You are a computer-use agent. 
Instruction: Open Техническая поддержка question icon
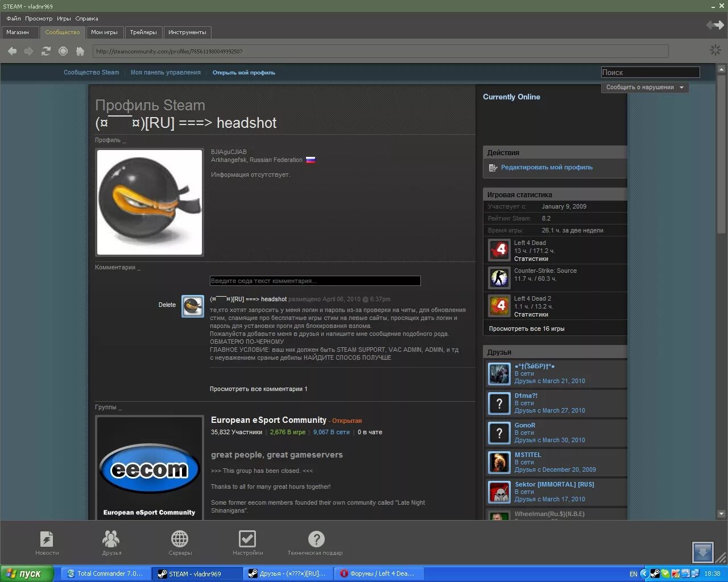[316, 539]
